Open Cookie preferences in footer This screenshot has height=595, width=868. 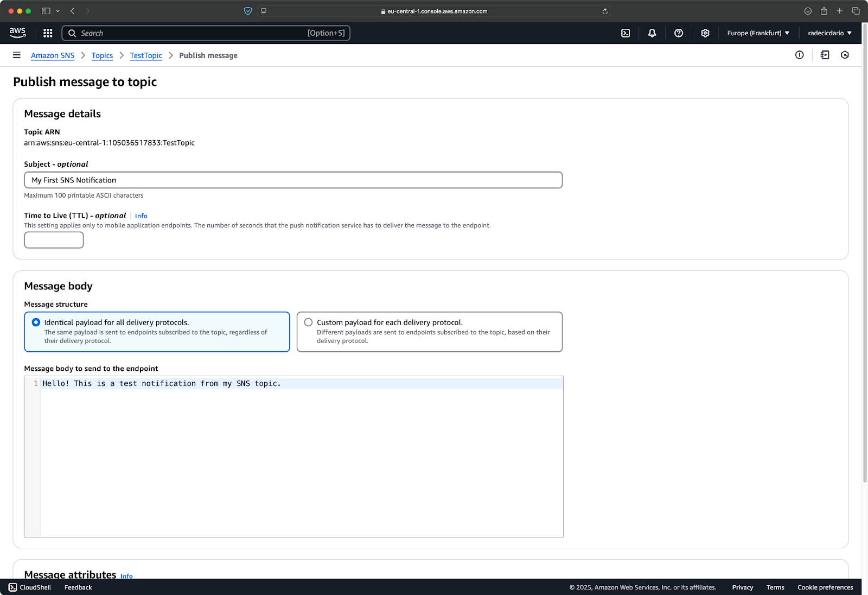tap(825, 587)
